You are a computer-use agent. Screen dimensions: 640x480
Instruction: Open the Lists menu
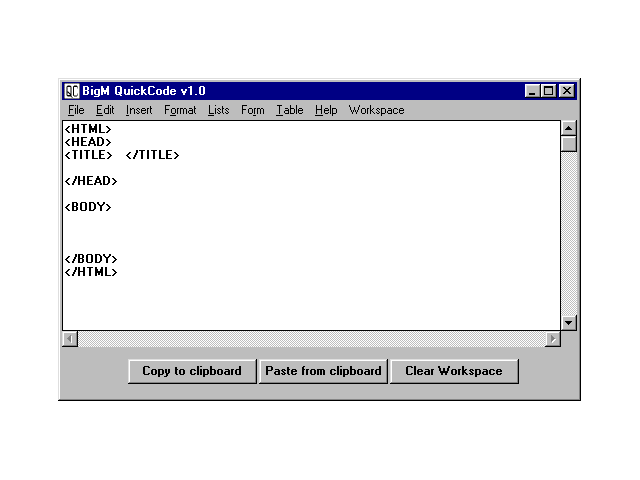(x=218, y=110)
